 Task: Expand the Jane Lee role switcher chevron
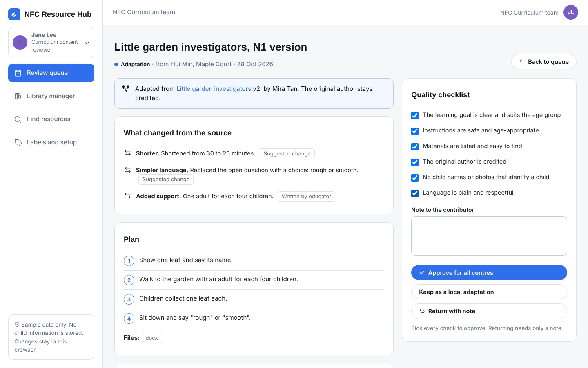tap(87, 43)
